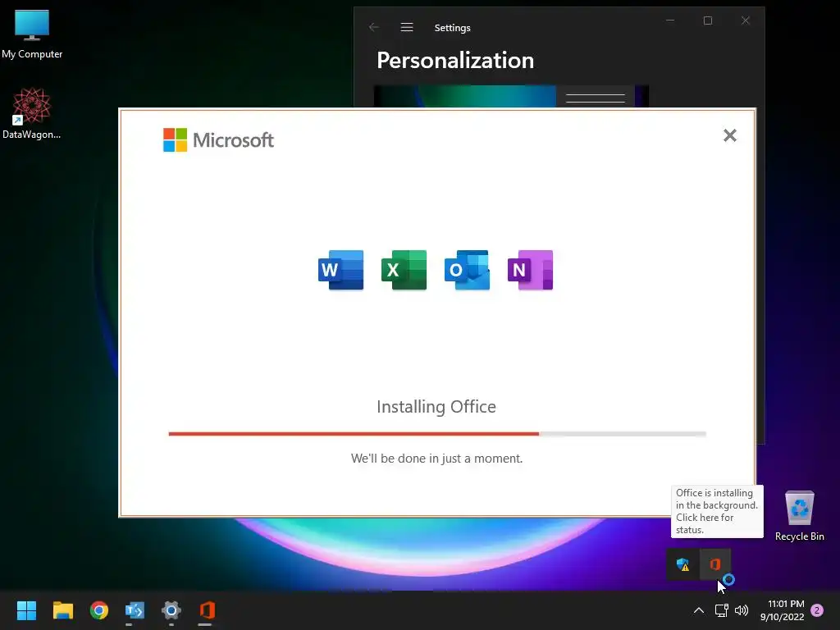The width and height of the screenshot is (840, 630).
Task: Click the Office tray overflow icon
Action: click(715, 564)
